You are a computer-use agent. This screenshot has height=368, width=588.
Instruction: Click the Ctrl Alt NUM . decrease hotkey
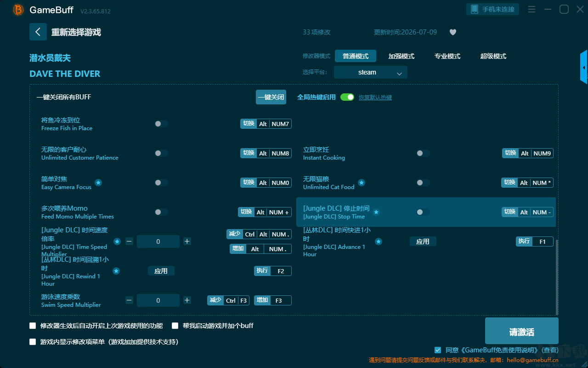tap(259, 234)
